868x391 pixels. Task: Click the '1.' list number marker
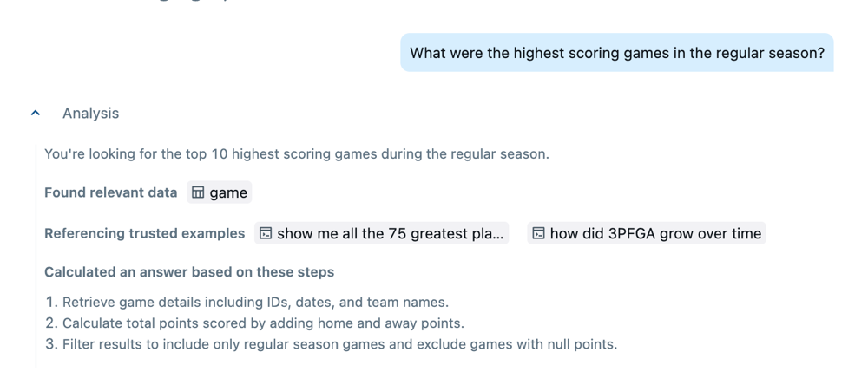51,302
